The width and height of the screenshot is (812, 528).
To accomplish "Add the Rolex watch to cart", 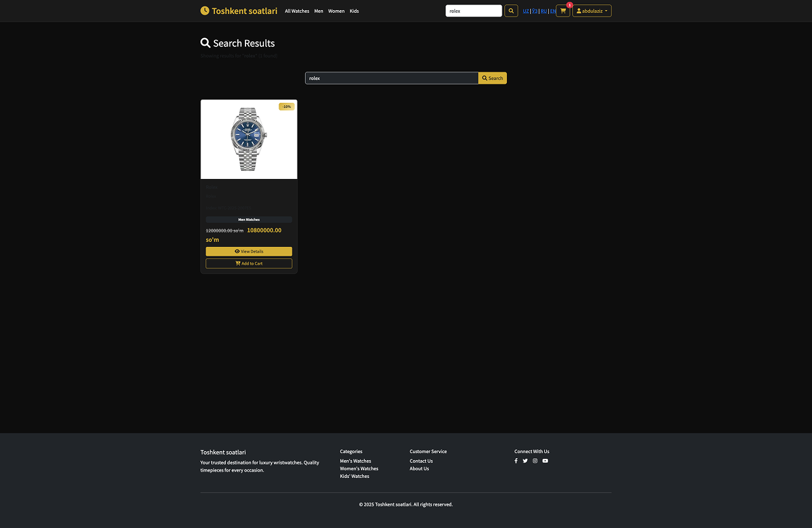I will click(x=249, y=263).
